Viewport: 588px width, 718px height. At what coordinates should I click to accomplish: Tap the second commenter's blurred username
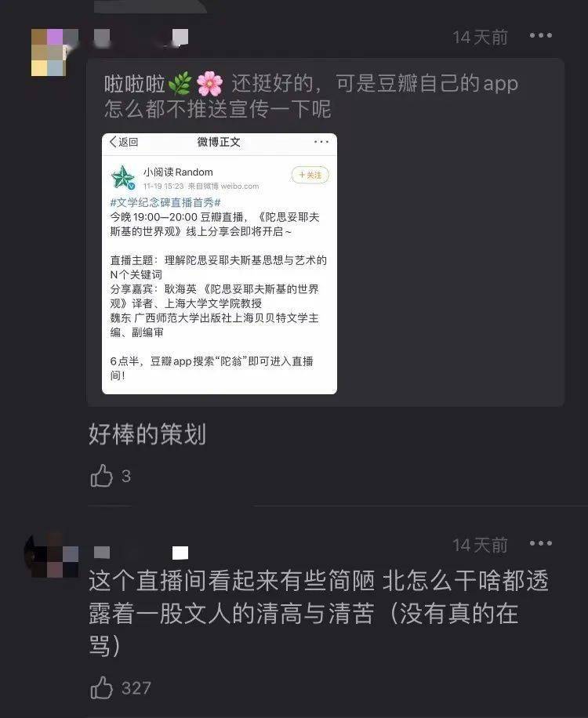[x=141, y=553]
